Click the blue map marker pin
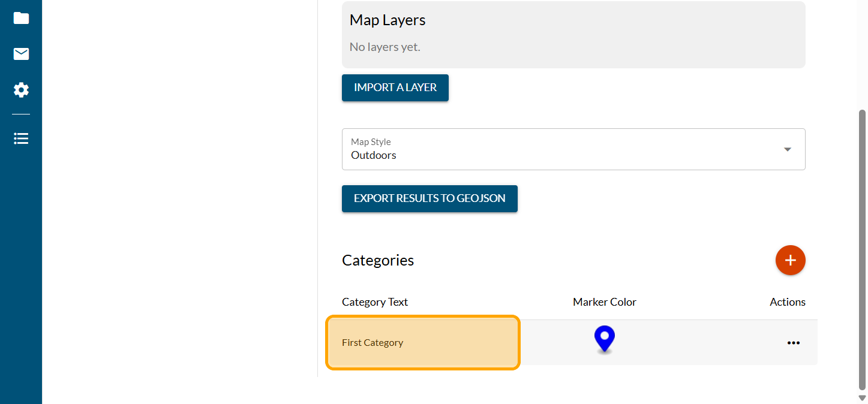 pos(604,339)
